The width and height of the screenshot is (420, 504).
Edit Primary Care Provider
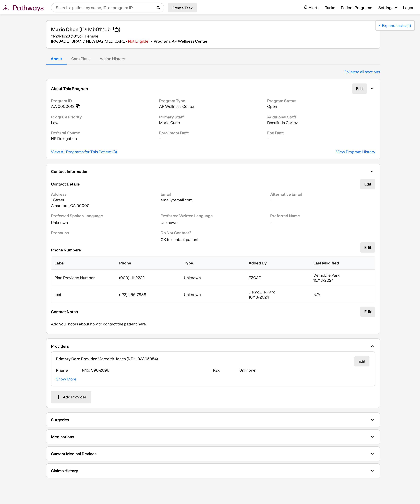tap(362, 361)
